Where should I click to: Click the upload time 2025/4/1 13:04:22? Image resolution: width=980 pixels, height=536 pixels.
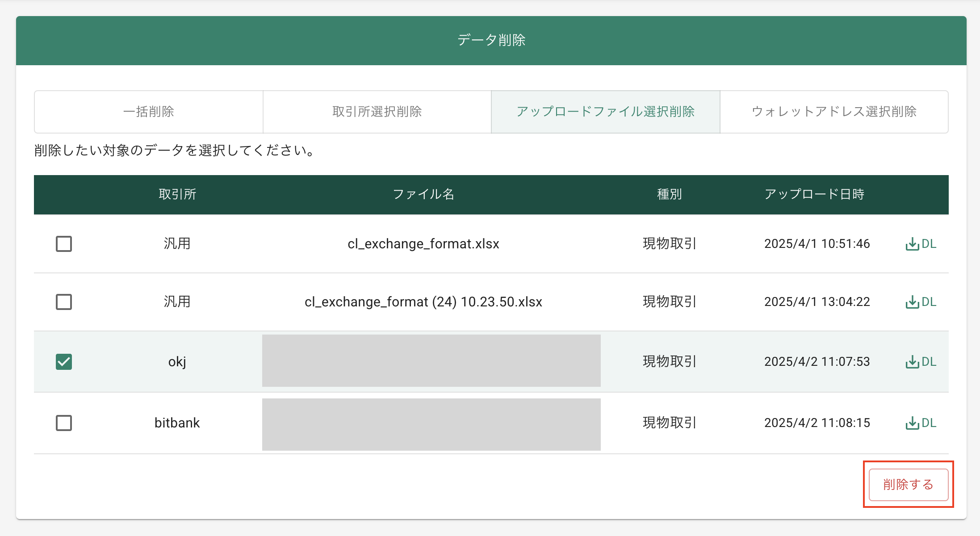817,302
